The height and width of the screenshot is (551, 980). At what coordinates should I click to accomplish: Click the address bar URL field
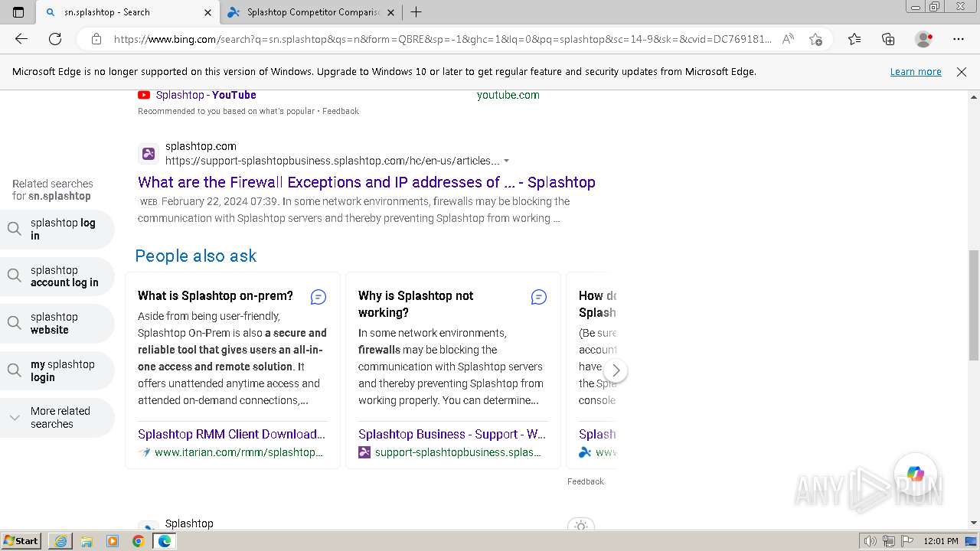[x=443, y=39]
